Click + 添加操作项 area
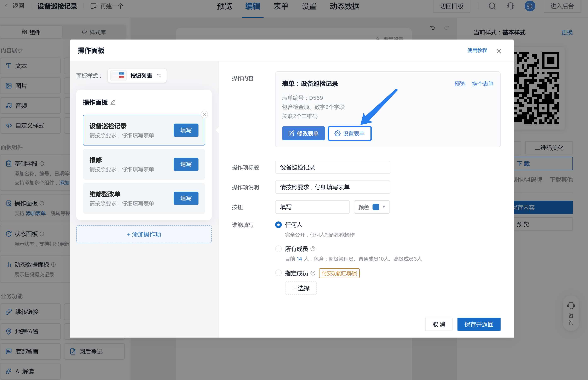This screenshot has height=380, width=588. (x=144, y=234)
